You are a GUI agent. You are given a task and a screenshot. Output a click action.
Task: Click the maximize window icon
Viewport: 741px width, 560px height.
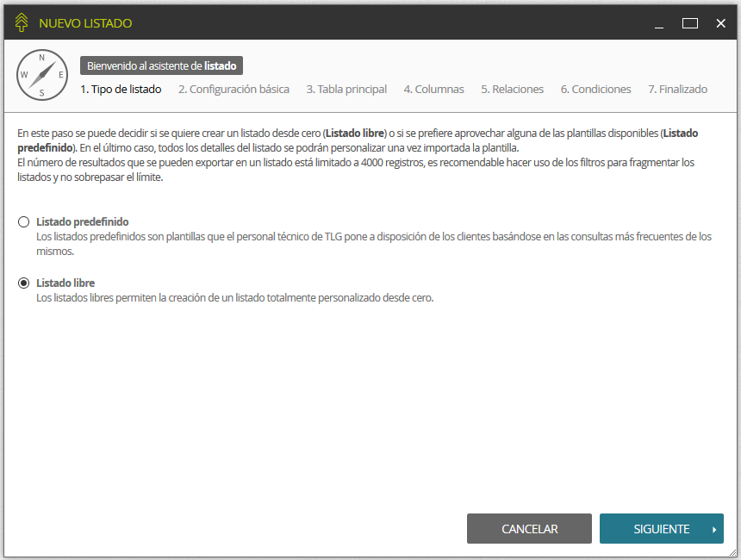click(x=689, y=23)
